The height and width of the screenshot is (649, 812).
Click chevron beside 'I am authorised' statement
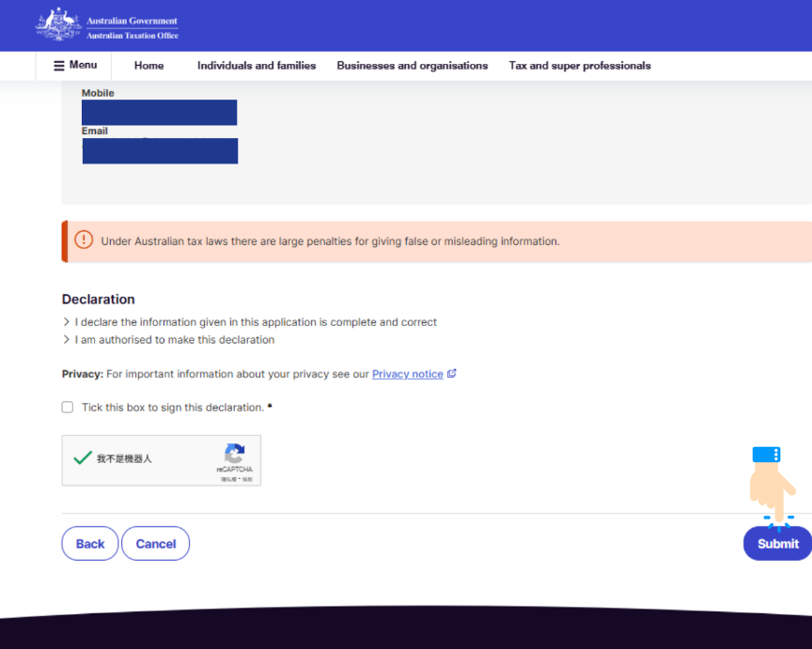[x=66, y=340]
